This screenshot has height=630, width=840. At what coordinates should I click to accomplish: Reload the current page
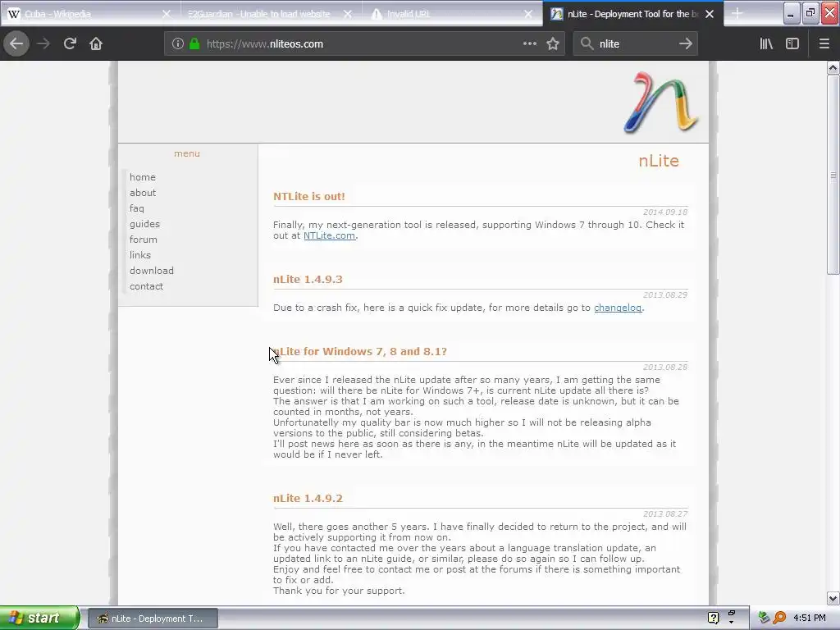click(x=70, y=44)
